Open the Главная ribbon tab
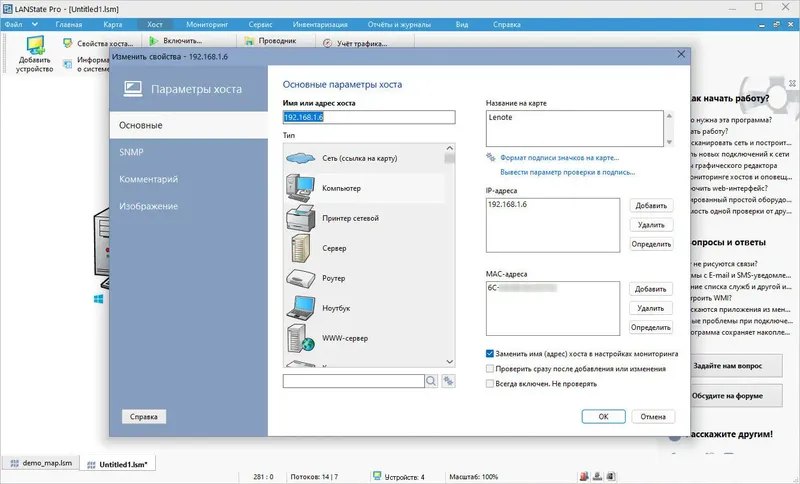 (x=69, y=24)
